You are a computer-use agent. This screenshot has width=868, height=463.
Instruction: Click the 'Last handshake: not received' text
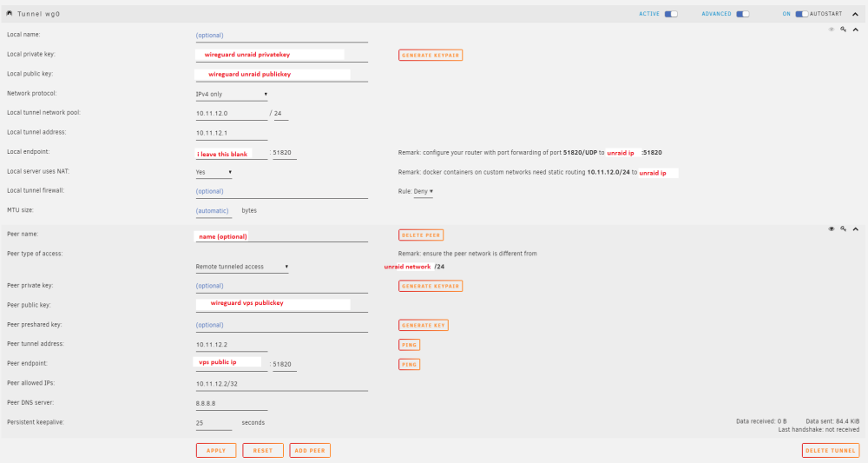[819, 430]
